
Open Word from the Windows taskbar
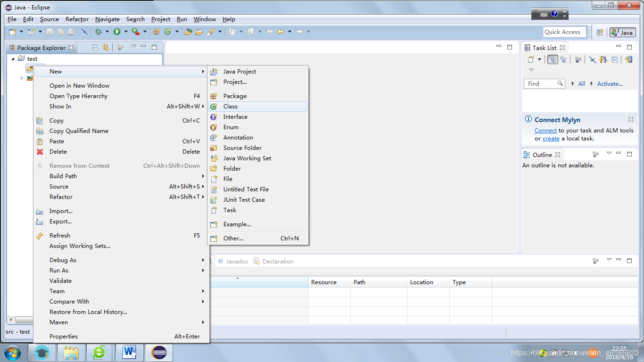pos(130,352)
